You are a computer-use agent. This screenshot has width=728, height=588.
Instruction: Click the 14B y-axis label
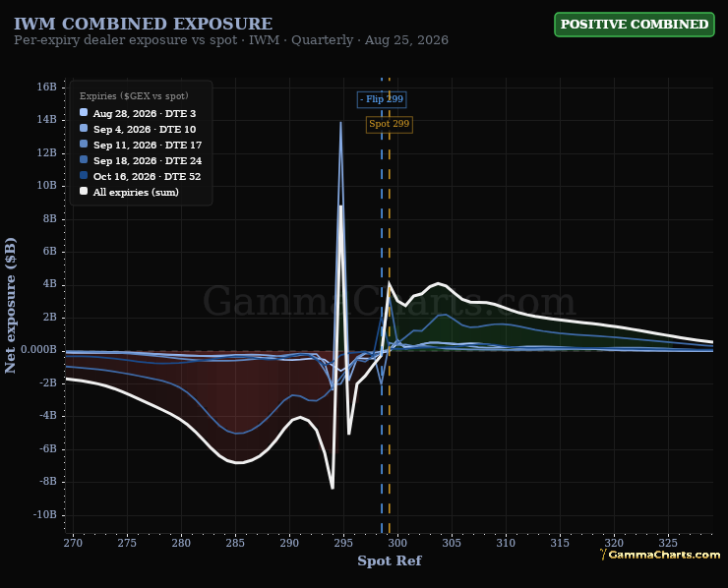[47, 119]
